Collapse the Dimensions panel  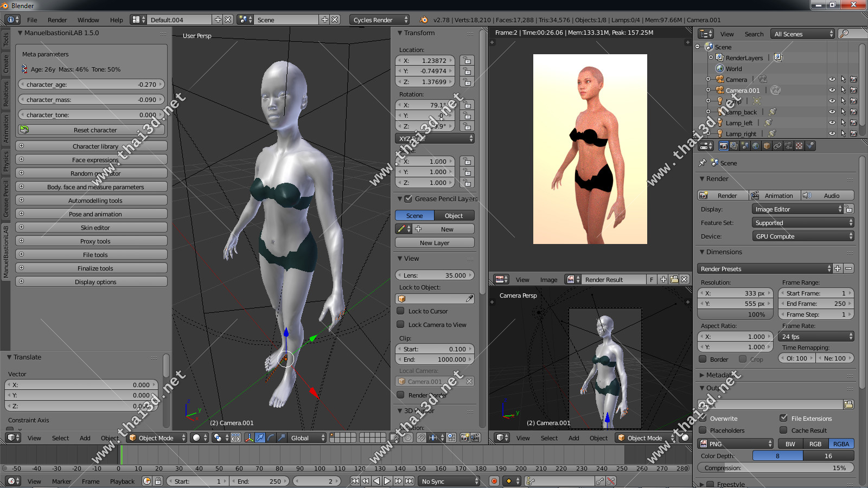pyautogui.click(x=724, y=252)
